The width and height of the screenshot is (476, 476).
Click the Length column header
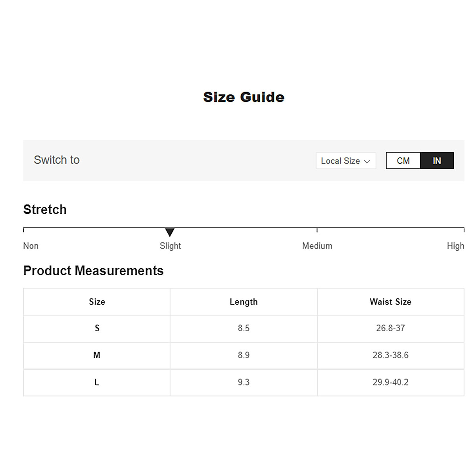coord(244,302)
